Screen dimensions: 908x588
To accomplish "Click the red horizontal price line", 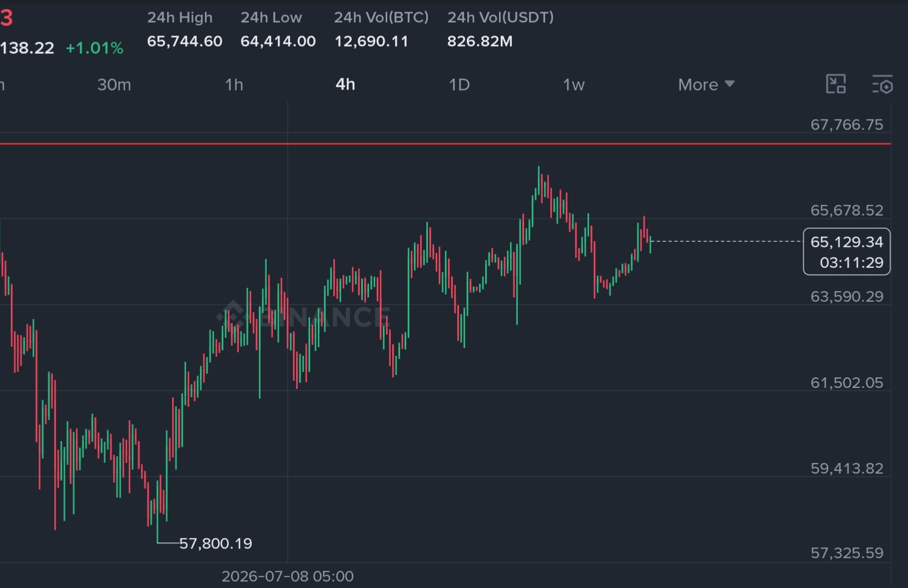I will (x=445, y=143).
